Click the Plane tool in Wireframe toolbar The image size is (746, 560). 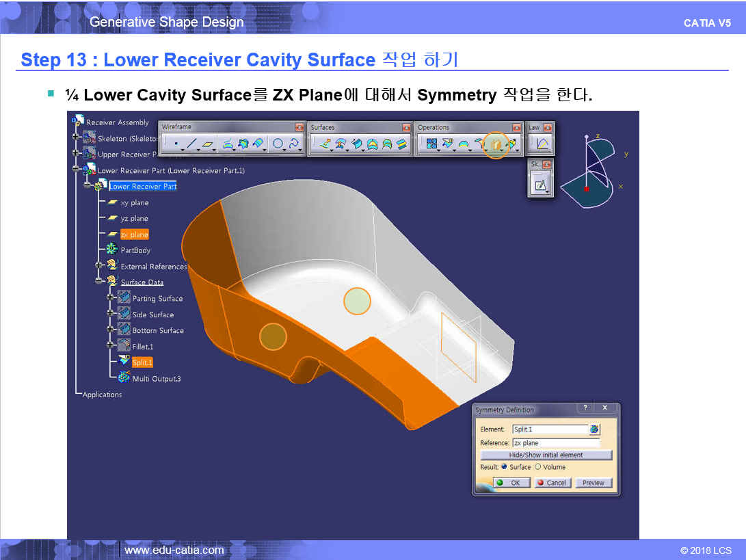tap(208, 144)
